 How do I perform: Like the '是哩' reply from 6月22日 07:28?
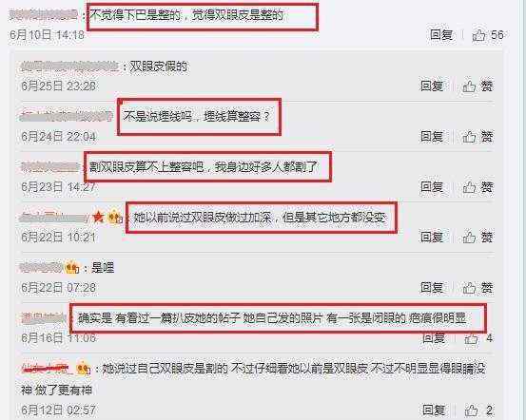469,288
